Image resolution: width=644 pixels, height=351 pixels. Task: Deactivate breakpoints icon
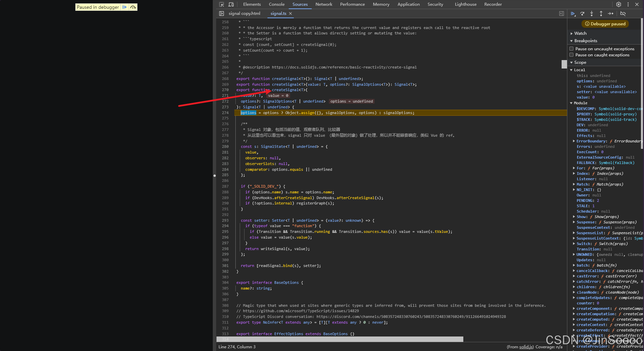point(623,13)
